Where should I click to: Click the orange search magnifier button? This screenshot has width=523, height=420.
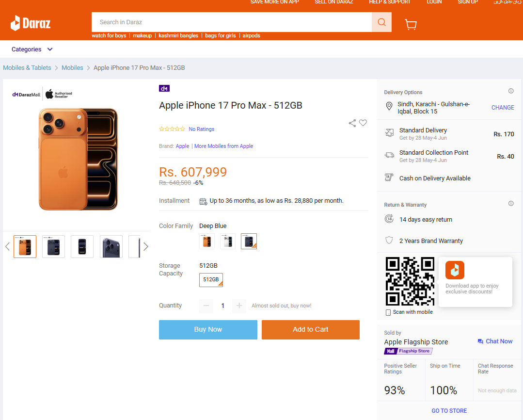coord(381,22)
